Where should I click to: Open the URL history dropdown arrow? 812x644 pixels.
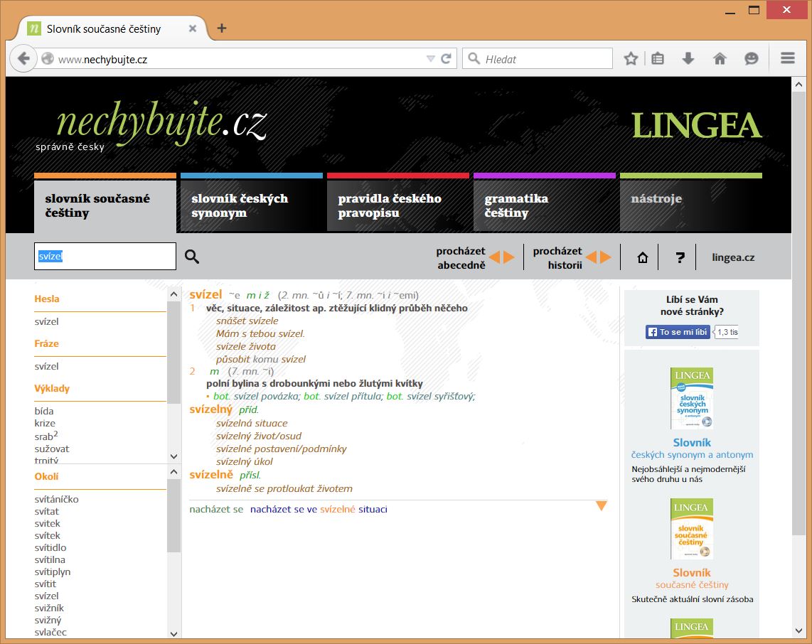pyautogui.click(x=430, y=58)
